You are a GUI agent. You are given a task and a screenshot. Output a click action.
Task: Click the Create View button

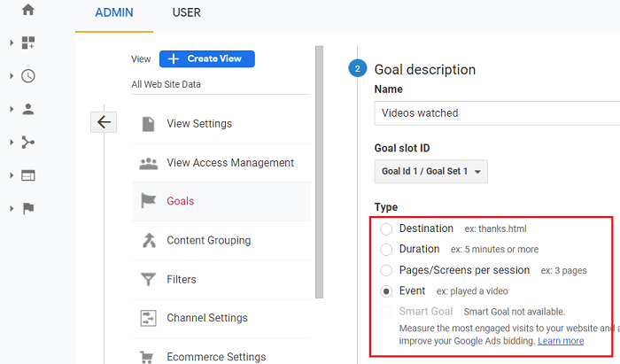[x=207, y=58]
